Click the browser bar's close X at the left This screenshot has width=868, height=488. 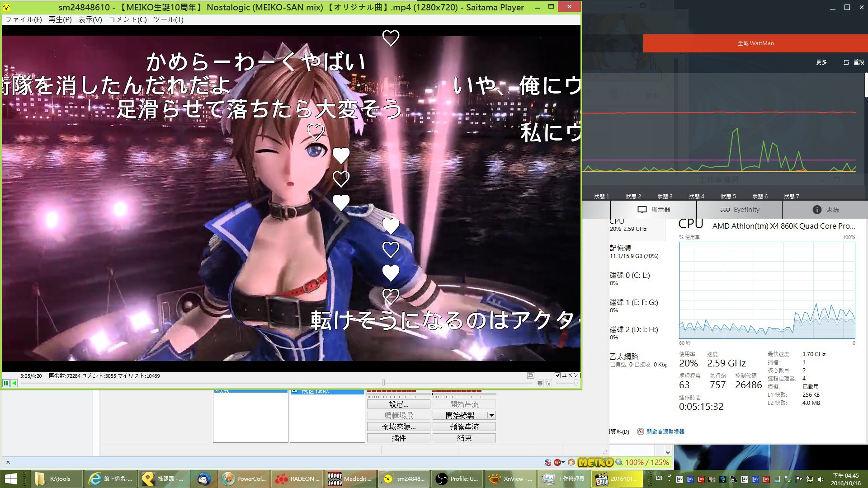tap(8, 462)
